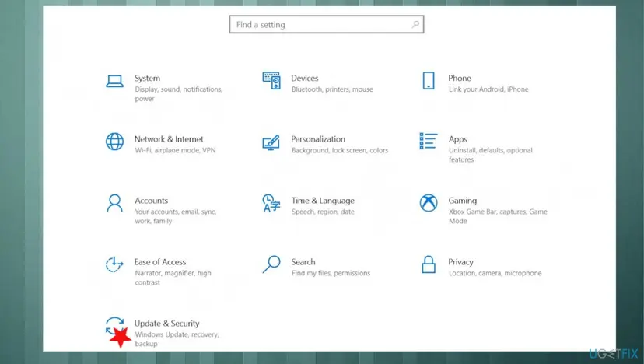
Task: Select the Ease of Access heading
Action: tap(160, 261)
